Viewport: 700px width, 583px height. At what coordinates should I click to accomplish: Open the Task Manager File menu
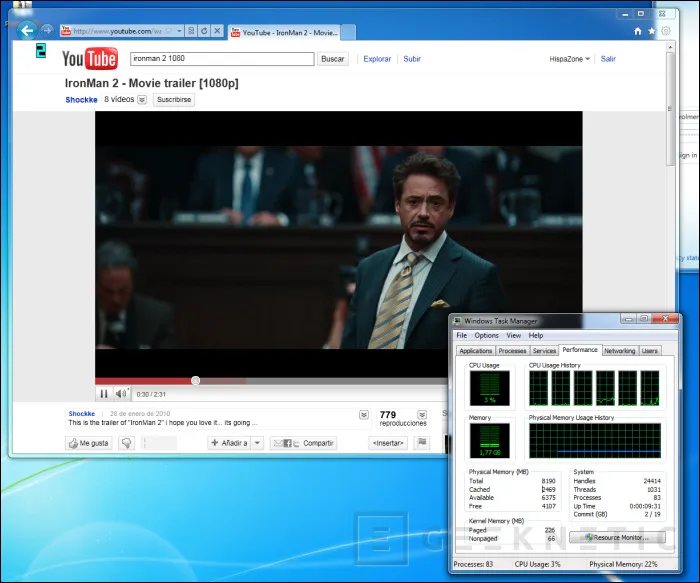[462, 335]
